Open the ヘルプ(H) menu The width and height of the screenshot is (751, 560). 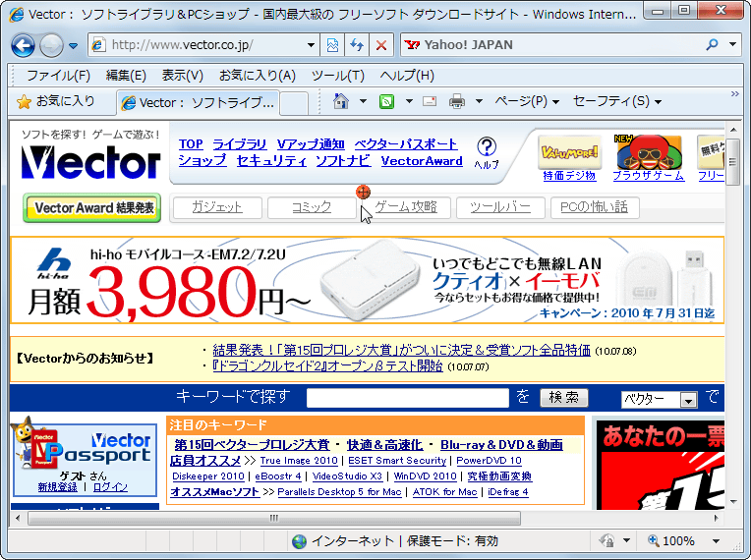(x=407, y=75)
